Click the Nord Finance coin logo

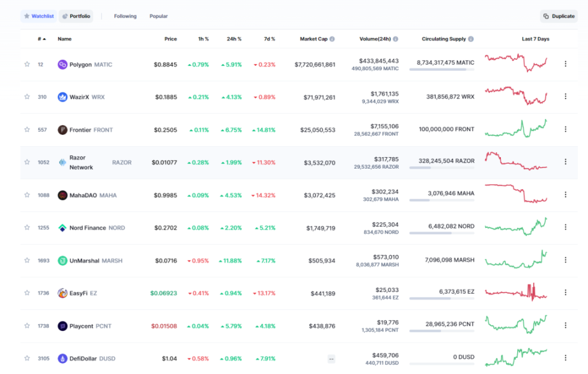(62, 228)
